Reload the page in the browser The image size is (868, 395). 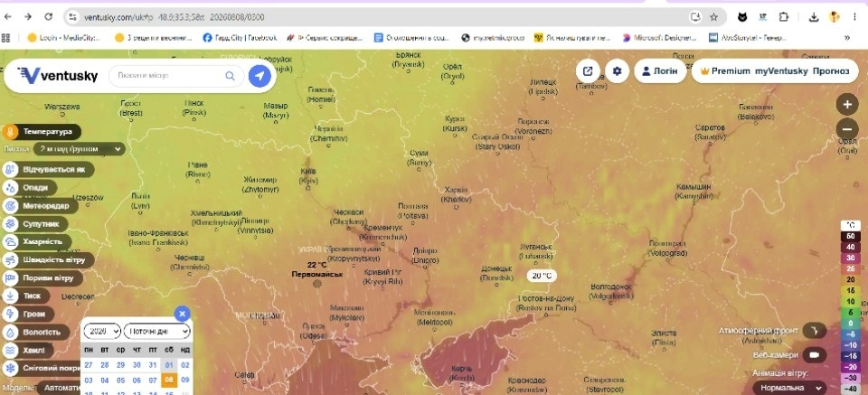coord(49,17)
